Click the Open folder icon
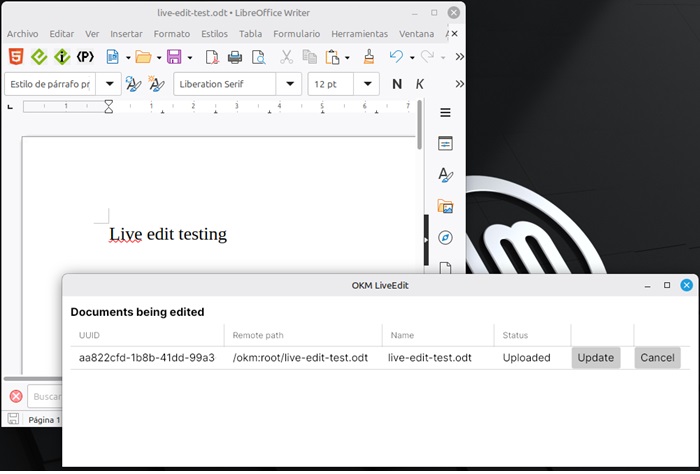Viewport: 700px width, 474px height. coord(143,57)
